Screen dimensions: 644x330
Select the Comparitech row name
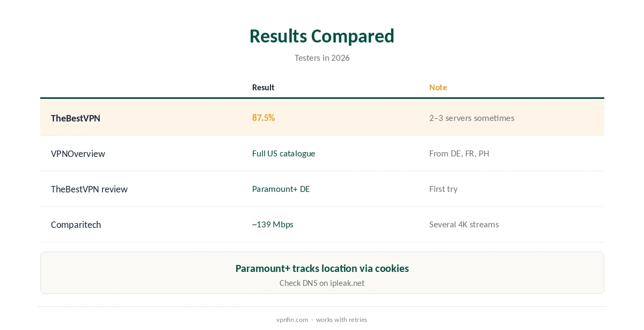[x=76, y=225]
